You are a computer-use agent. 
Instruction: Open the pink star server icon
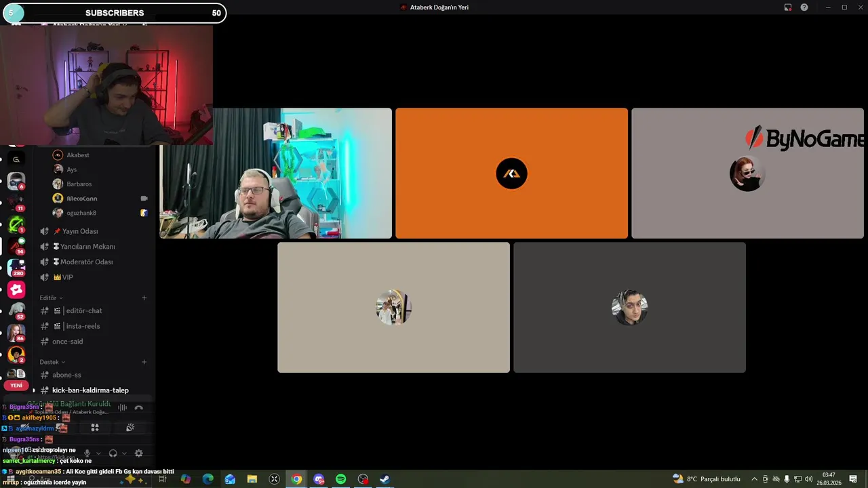(x=16, y=289)
